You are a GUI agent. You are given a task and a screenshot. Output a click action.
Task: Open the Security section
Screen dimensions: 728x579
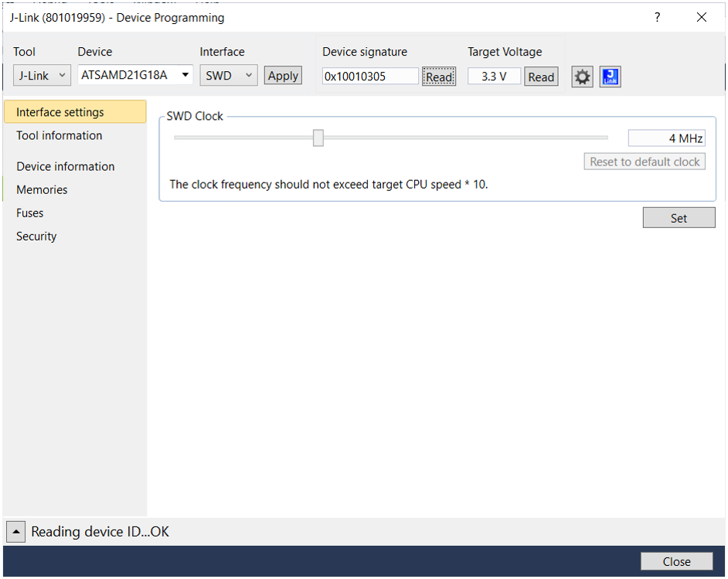[x=36, y=237]
